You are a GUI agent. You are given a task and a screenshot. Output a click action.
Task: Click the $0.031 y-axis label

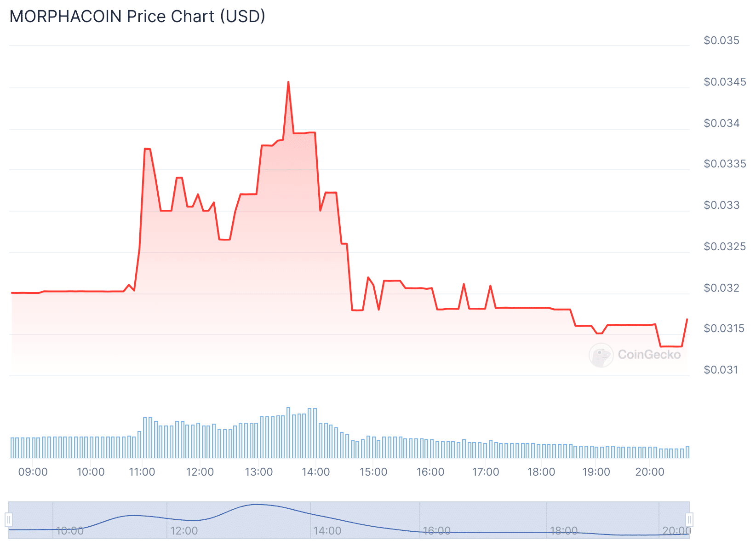click(x=721, y=370)
